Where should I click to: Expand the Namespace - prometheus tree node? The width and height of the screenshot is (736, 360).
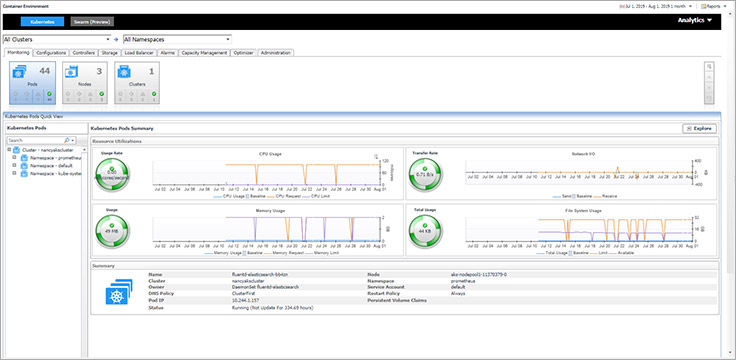click(x=14, y=157)
